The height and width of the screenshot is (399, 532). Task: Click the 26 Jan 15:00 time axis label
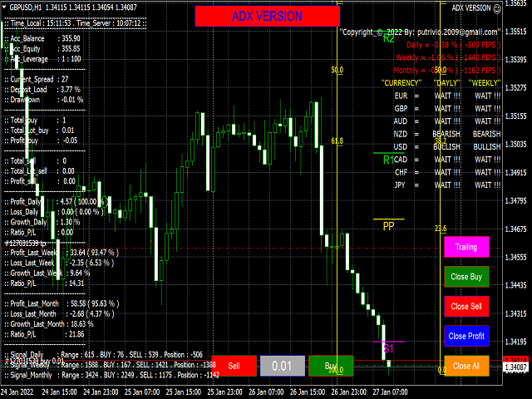(308, 392)
